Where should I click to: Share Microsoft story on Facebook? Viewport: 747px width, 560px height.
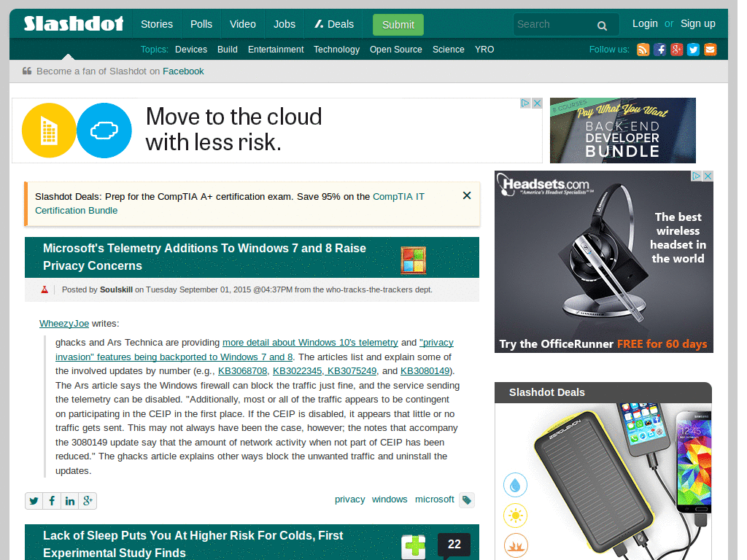coord(52,501)
